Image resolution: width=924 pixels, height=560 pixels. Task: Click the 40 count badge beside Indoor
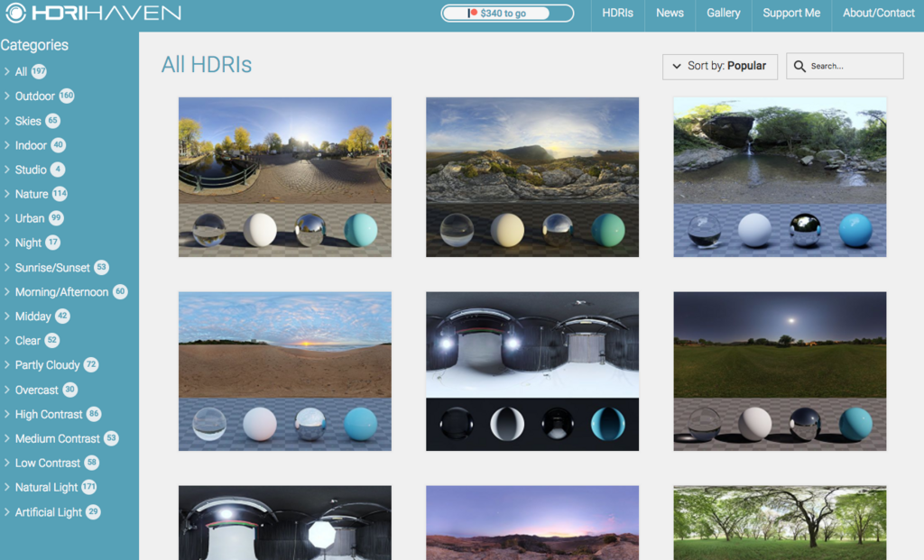58,145
